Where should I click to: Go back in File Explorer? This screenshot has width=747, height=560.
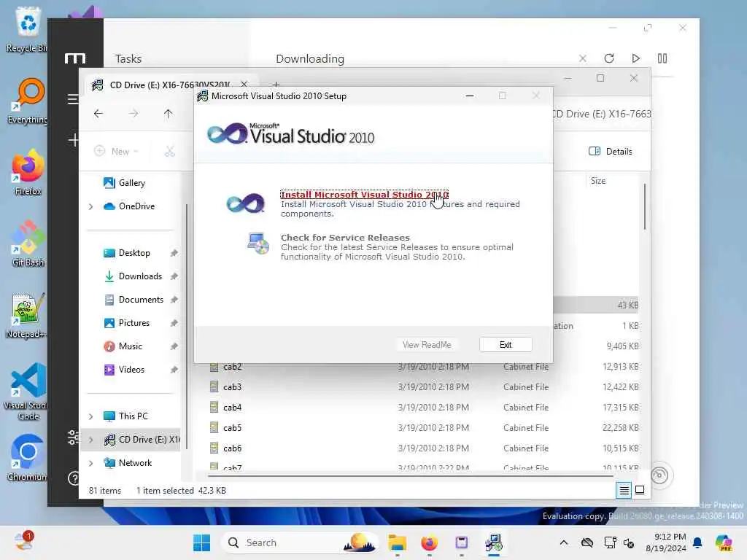(x=98, y=113)
